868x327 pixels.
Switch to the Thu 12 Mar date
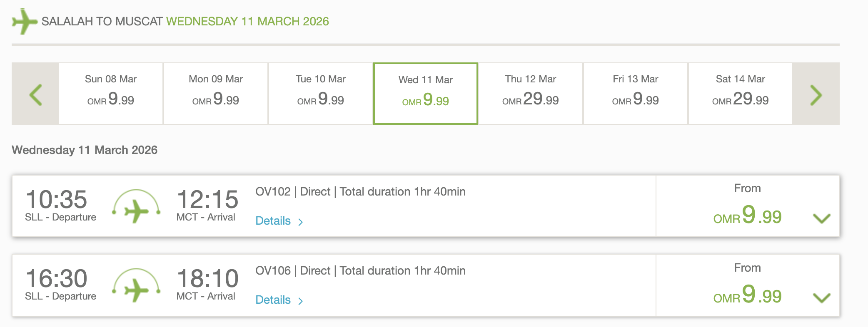(530, 94)
